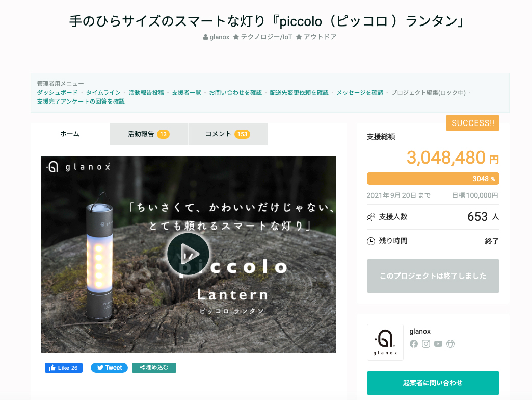Go to 支援者一覧 list
Image resolution: width=532 pixels, height=400 pixels.
[187, 93]
